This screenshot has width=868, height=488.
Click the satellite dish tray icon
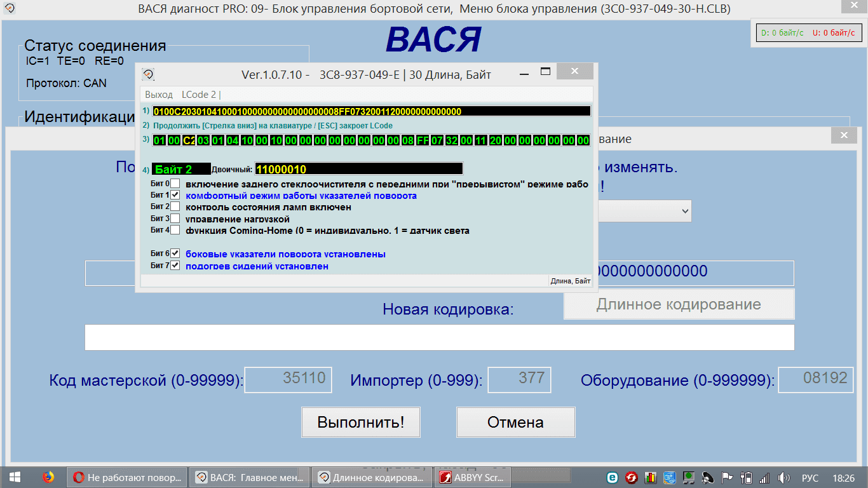[x=709, y=478]
